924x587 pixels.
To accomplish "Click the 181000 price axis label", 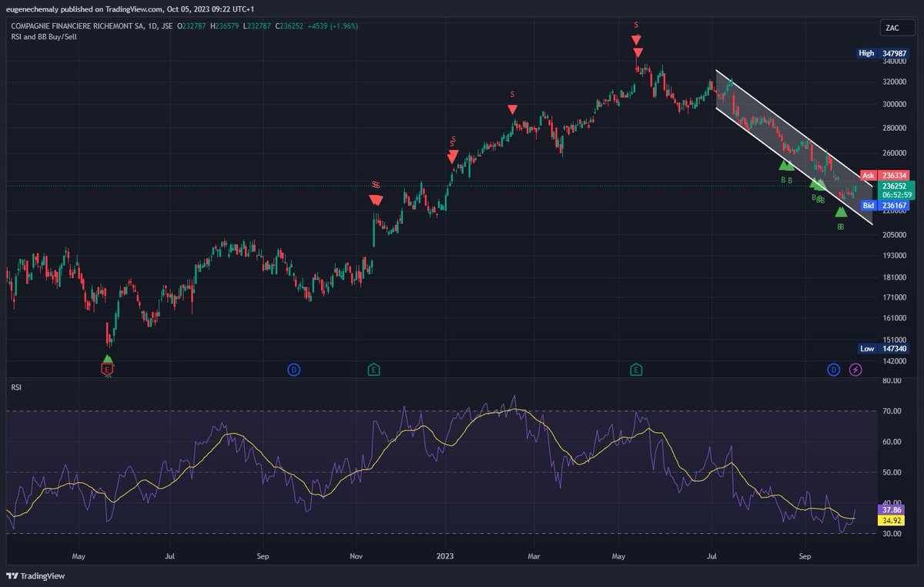I will tap(896, 277).
